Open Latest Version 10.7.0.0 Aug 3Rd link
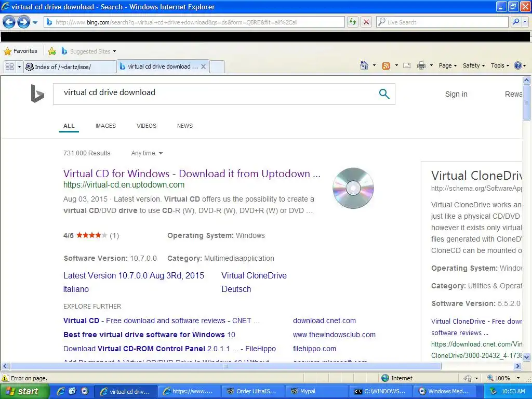Image resolution: width=532 pixels, height=399 pixels. coord(134,275)
